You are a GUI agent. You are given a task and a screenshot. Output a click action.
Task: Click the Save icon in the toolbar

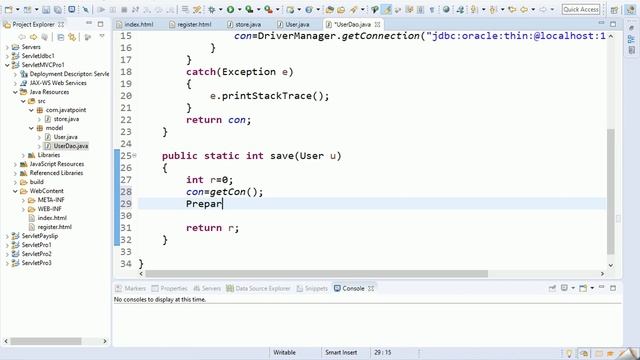click(x=46, y=9)
